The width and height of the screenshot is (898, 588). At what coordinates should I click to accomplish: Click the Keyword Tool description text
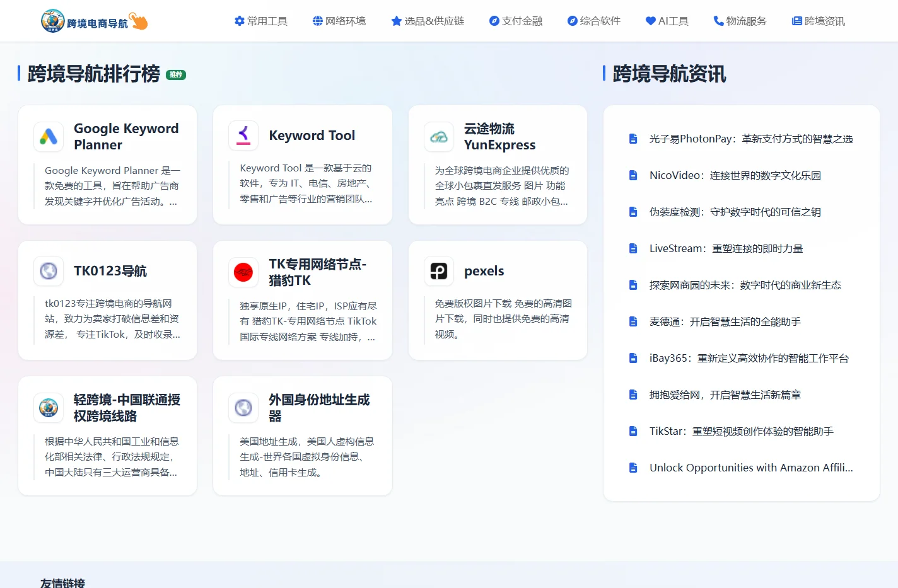[306, 183]
